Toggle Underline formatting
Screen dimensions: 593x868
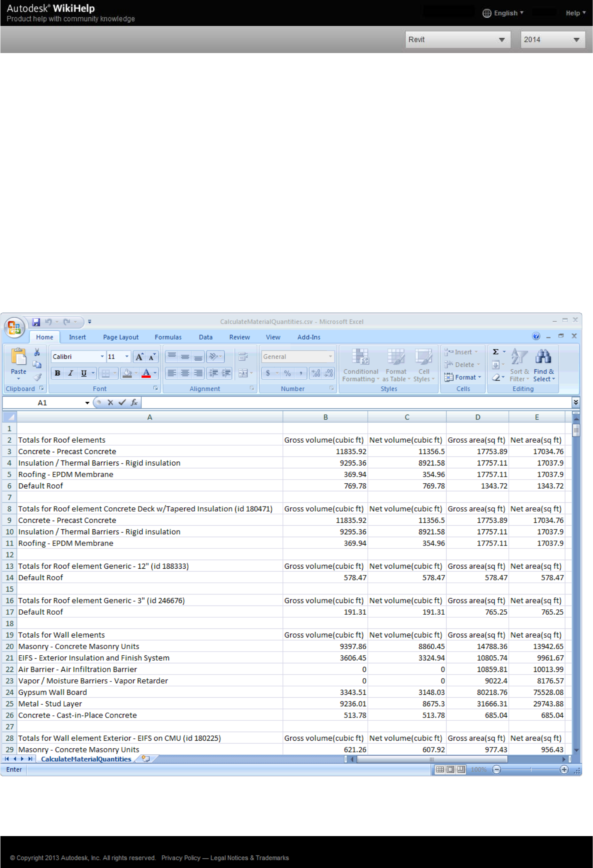[84, 373]
